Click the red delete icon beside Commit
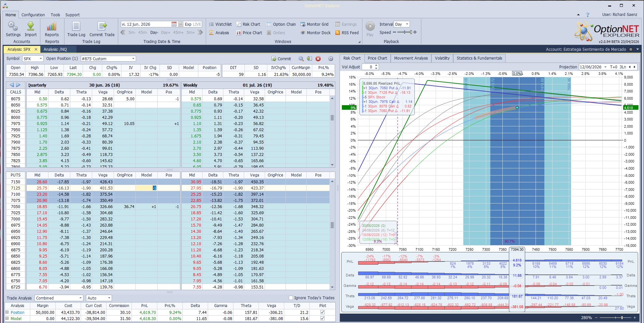 point(318,59)
